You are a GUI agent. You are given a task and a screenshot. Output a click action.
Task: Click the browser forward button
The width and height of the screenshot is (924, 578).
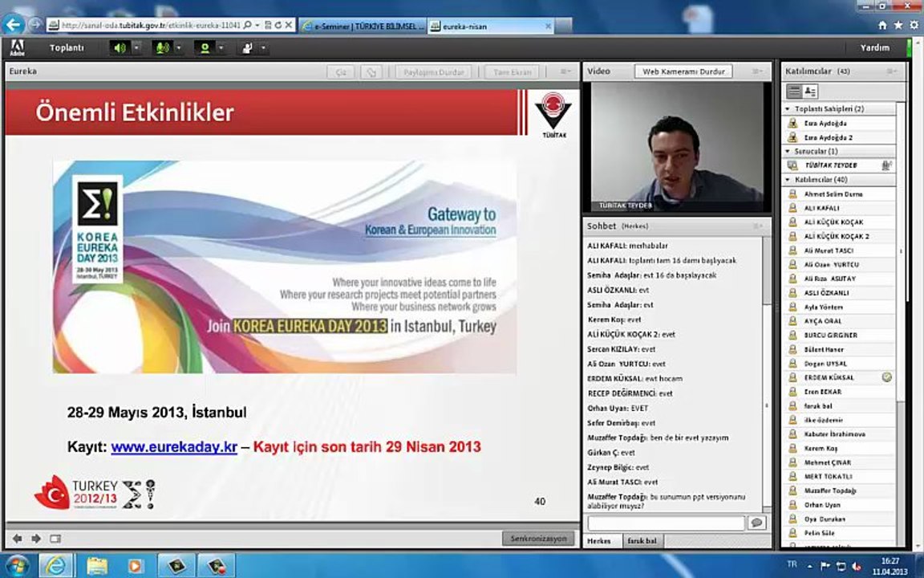(x=35, y=25)
